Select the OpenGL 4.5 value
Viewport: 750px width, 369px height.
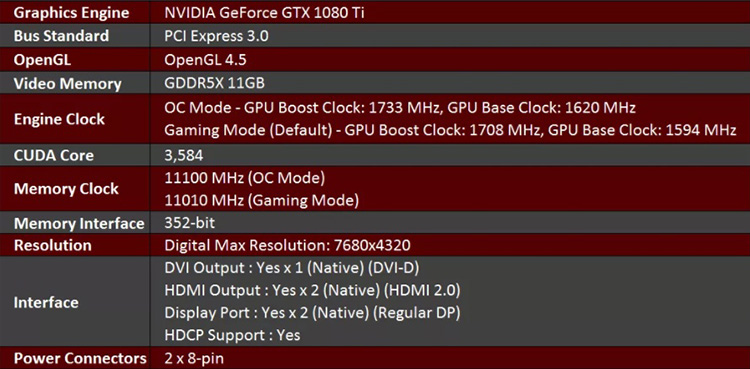point(206,60)
